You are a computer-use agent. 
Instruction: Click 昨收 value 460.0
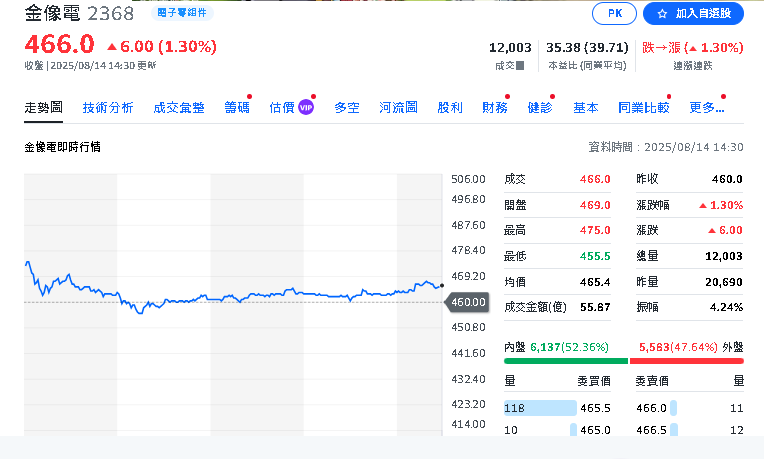727,179
